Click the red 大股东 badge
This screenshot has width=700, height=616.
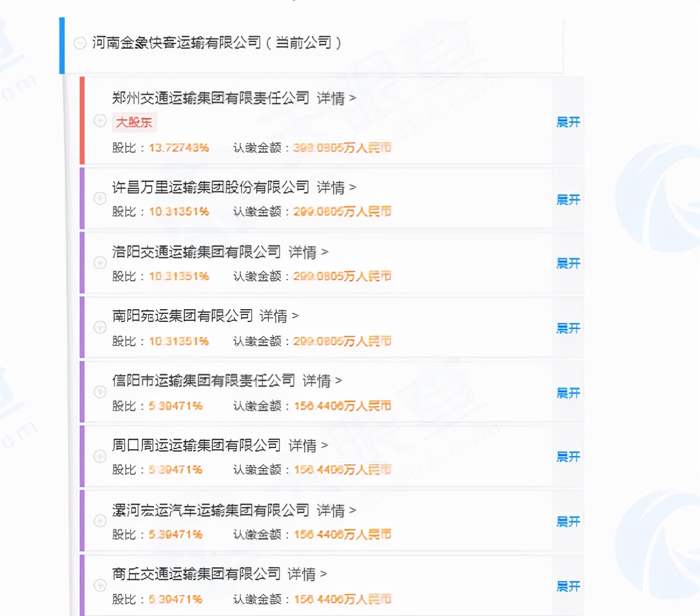tap(134, 122)
